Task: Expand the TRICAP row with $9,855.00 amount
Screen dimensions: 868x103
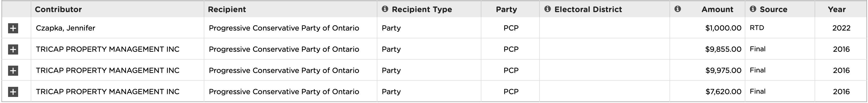Action: (x=13, y=50)
